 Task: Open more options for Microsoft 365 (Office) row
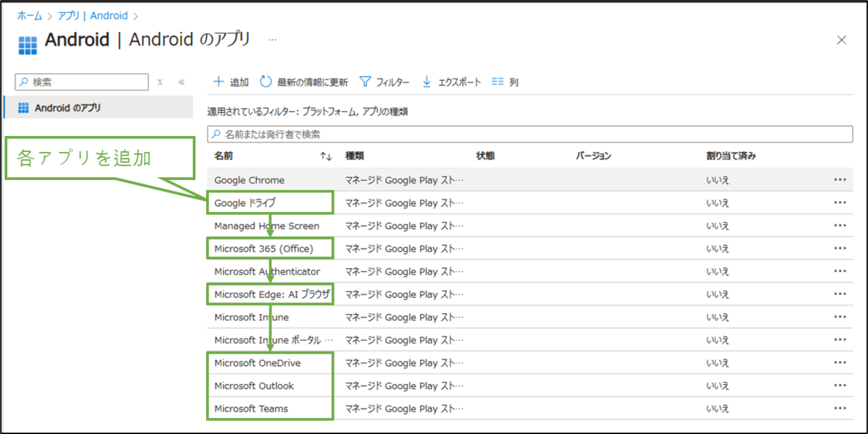(840, 249)
